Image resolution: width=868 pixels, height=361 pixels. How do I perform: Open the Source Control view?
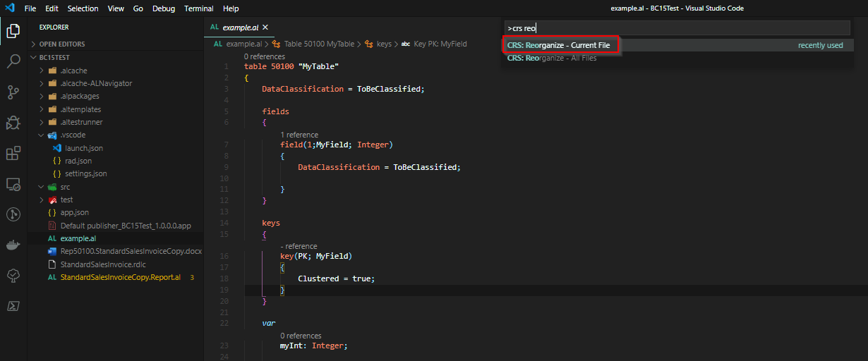tap(13, 92)
